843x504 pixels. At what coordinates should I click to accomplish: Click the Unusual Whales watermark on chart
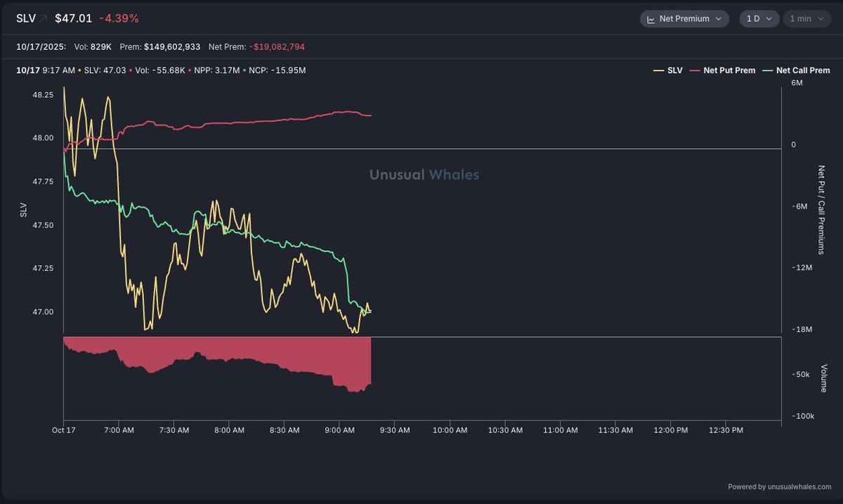click(424, 175)
